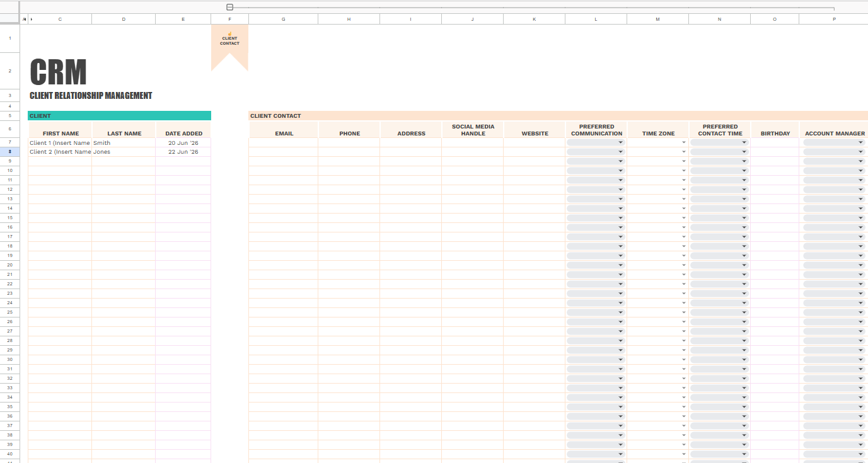Open Time Zone dropdown in row 8

[684, 152]
